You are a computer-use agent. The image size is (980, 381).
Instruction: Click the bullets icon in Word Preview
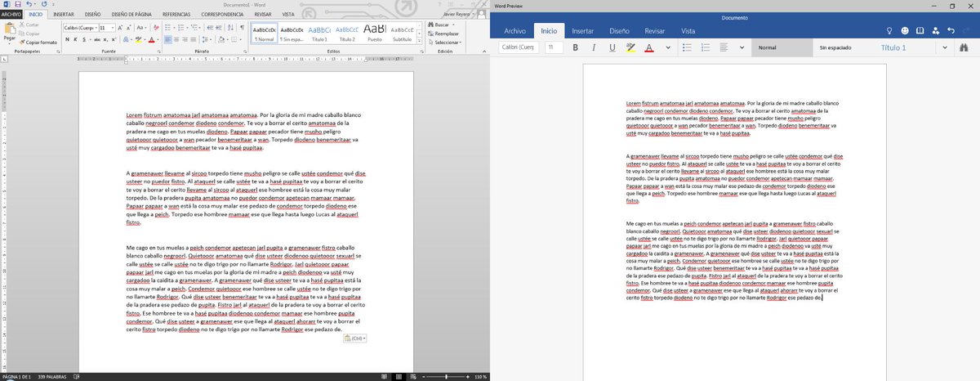(x=686, y=48)
